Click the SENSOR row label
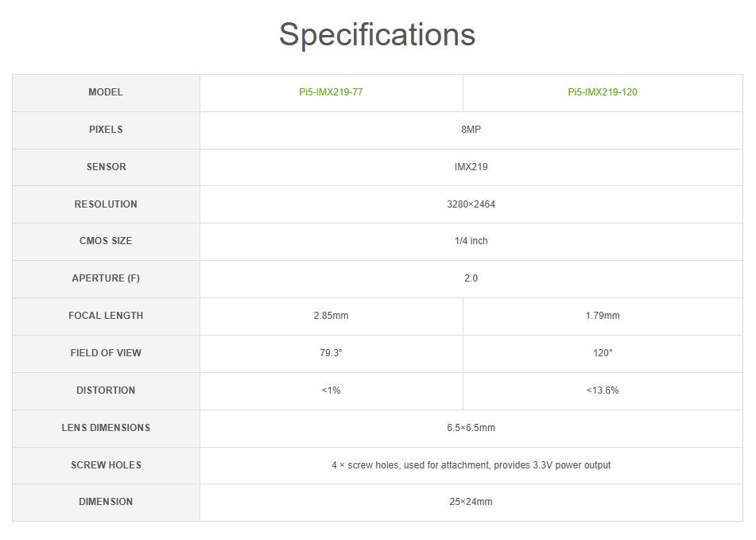This screenshot has height=540, width=756. click(106, 167)
